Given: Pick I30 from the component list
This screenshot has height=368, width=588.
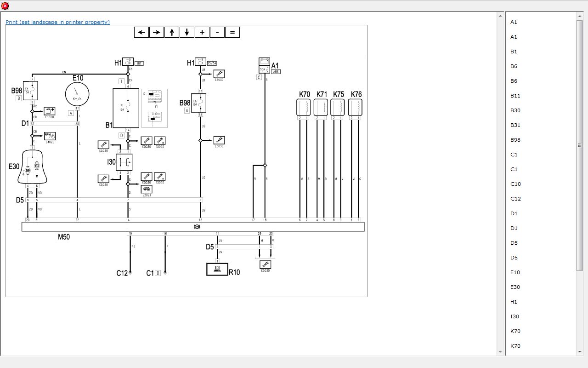Looking at the screenshot, I should click(514, 316).
